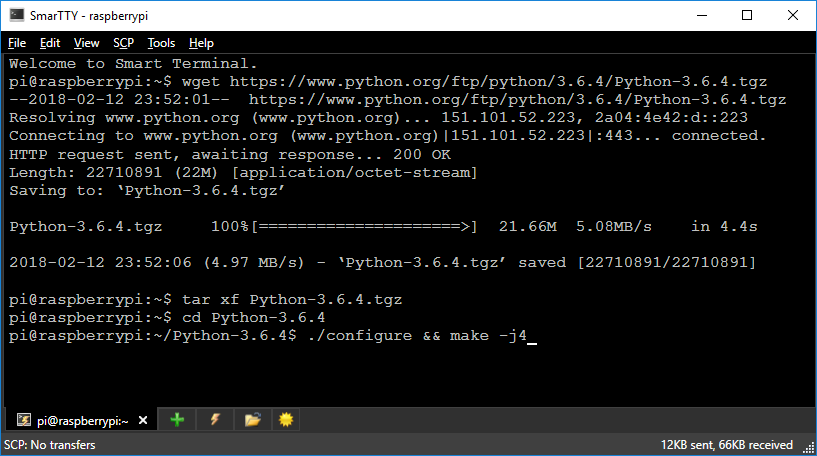Click the green plus new tab icon
This screenshot has width=817, height=456.
point(177,420)
